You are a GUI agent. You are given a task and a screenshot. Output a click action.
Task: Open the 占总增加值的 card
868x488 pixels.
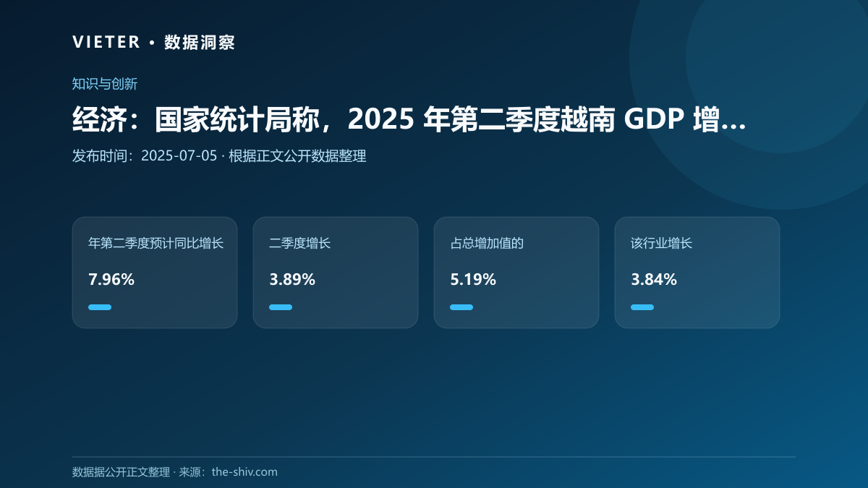pyautogui.click(x=516, y=273)
